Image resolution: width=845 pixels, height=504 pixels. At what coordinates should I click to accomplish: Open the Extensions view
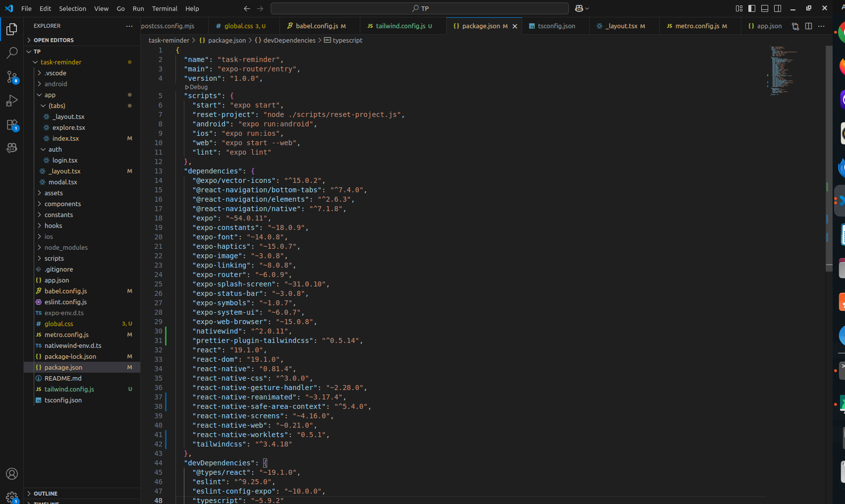pos(12,124)
